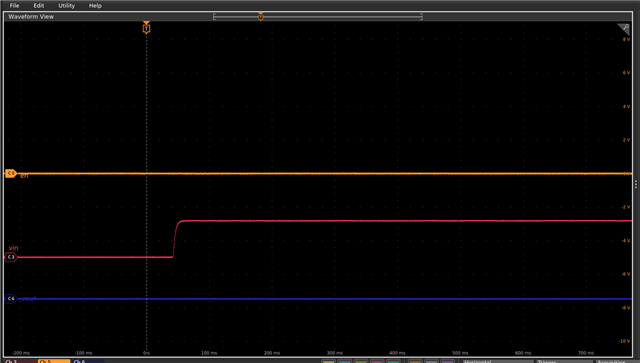This screenshot has width=640, height=363.
Task: Open the Utility menu
Action: pos(67,5)
